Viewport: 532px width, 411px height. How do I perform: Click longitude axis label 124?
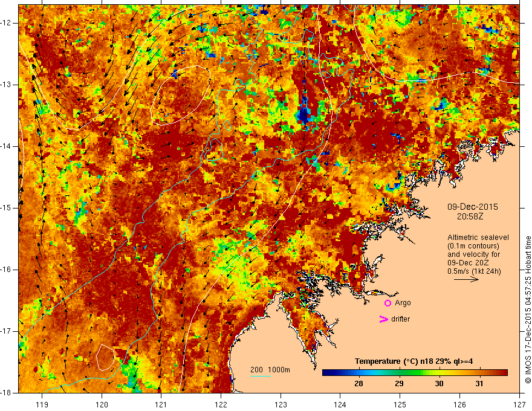click(340, 404)
